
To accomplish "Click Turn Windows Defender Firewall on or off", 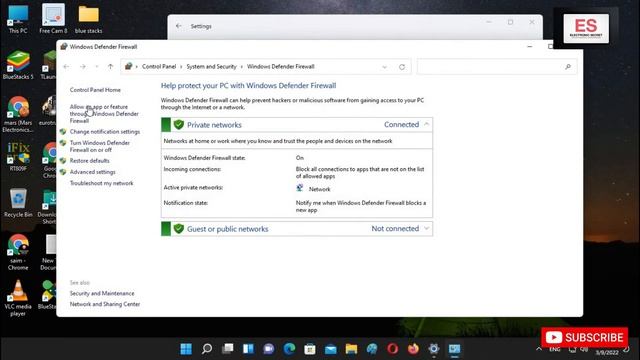I will tap(100, 146).
